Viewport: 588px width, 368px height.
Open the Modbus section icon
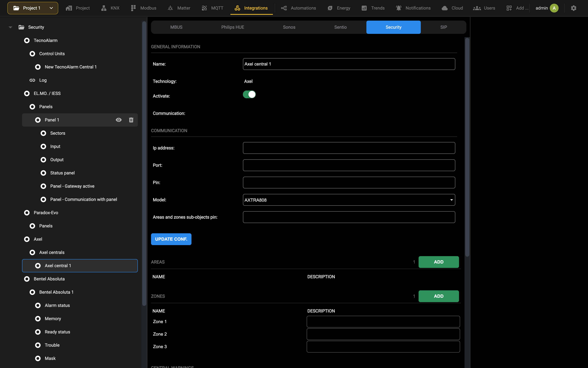tap(133, 8)
